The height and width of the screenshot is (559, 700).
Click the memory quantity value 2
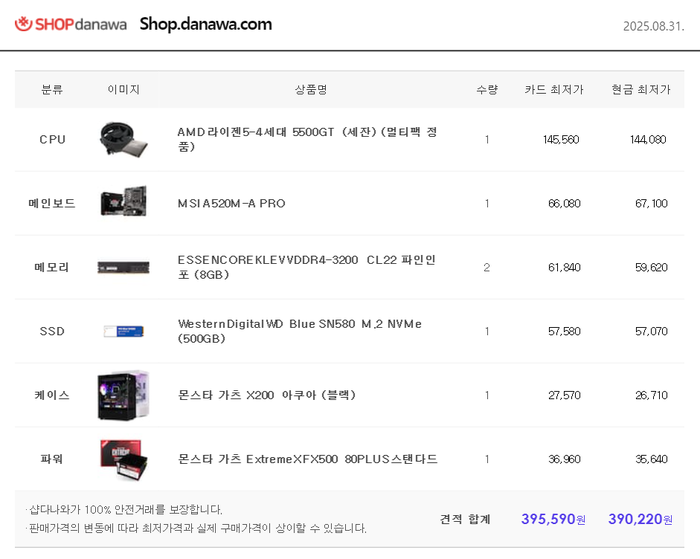coord(487,267)
